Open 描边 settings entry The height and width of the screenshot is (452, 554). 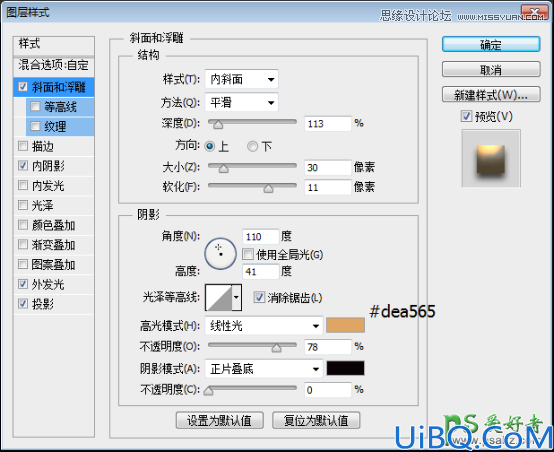43,146
